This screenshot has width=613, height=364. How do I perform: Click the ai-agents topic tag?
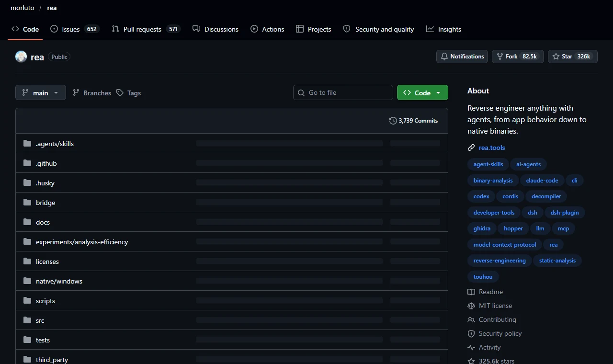[x=528, y=164]
